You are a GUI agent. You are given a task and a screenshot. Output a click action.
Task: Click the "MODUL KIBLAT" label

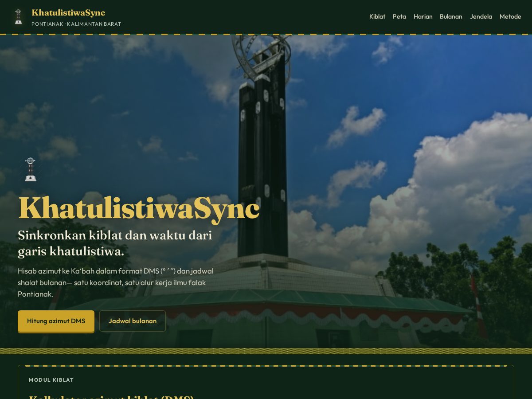point(51,380)
